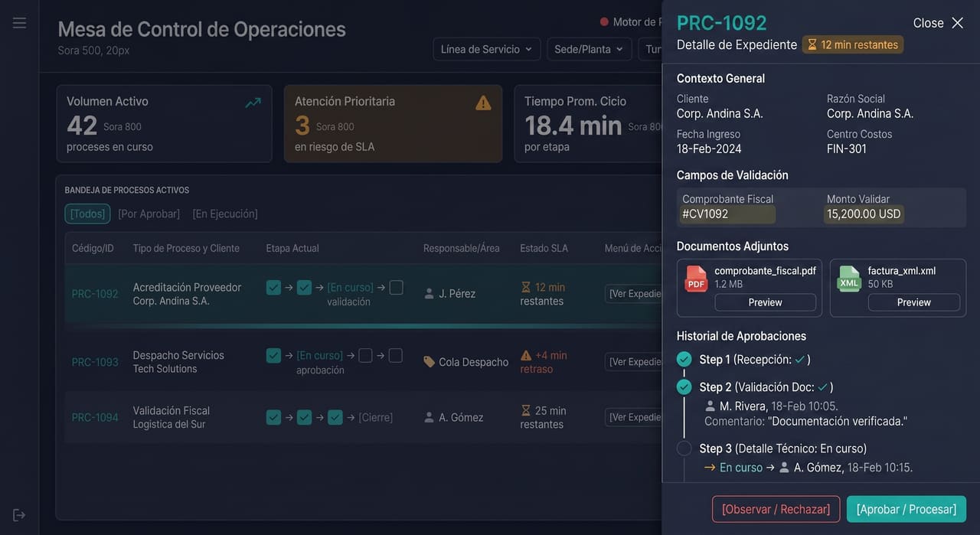
Task: Open Ver Expediente menu for PRC-1094
Action: point(634,417)
